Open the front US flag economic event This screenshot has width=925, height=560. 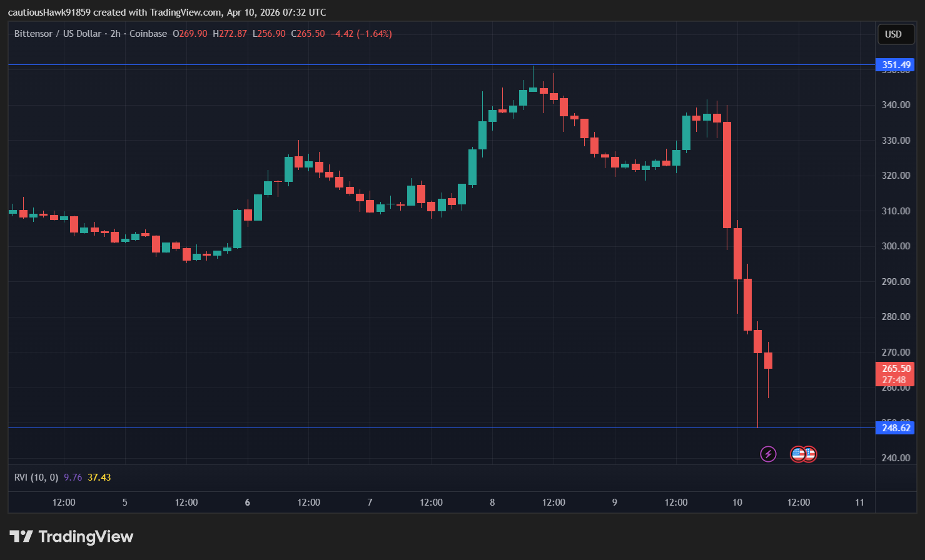coord(798,454)
